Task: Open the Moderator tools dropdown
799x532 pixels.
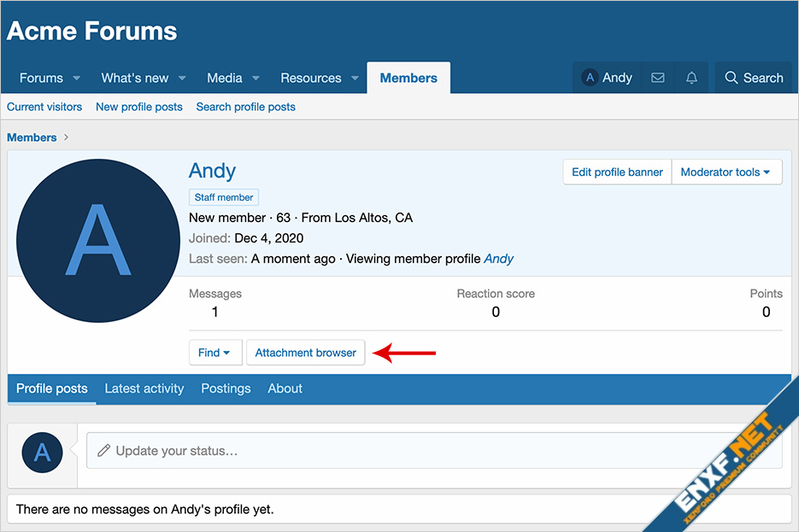Action: [726, 172]
